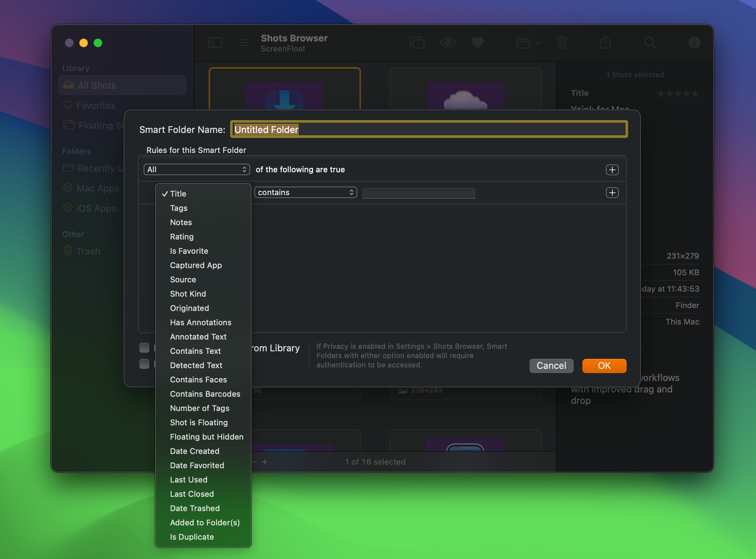Click the magnifier search icon
756x559 pixels.
tap(650, 43)
